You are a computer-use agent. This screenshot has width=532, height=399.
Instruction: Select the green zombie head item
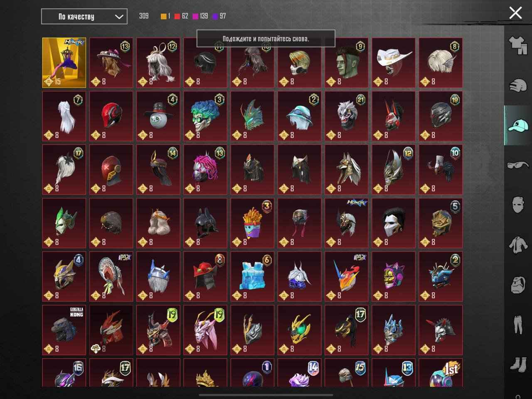(x=346, y=63)
